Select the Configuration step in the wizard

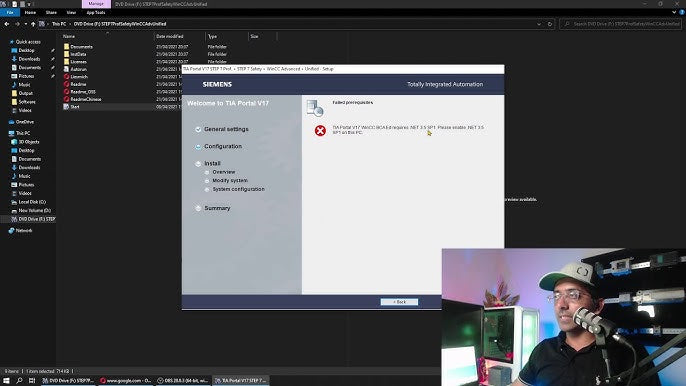pyautogui.click(x=223, y=146)
